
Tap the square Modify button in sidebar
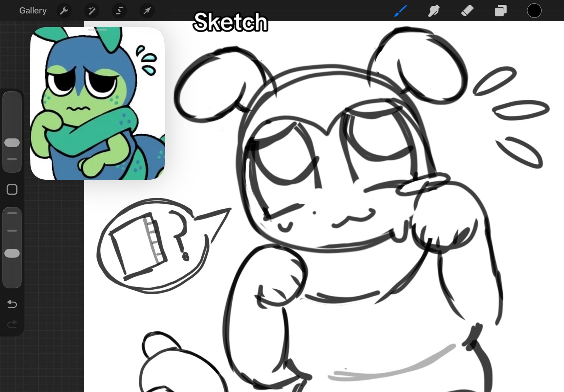coord(12,189)
